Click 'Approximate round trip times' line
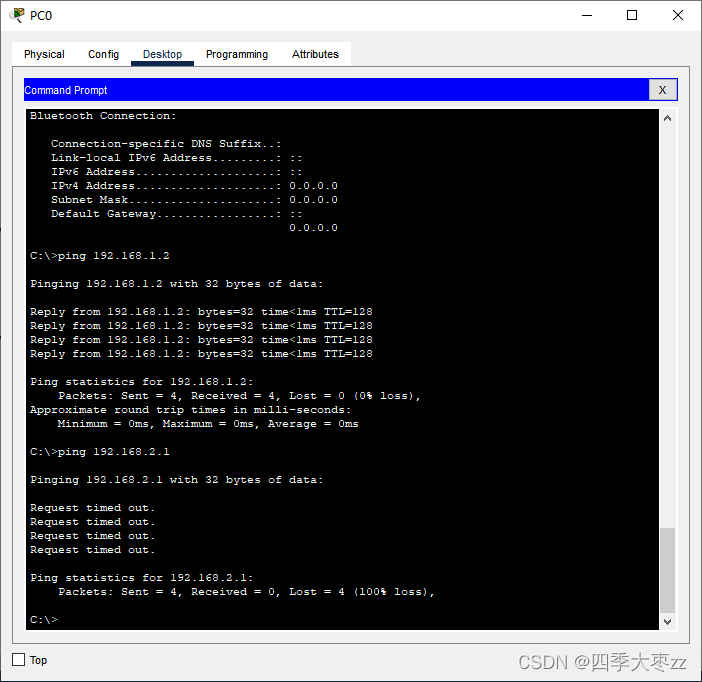The image size is (702, 682). [191, 410]
